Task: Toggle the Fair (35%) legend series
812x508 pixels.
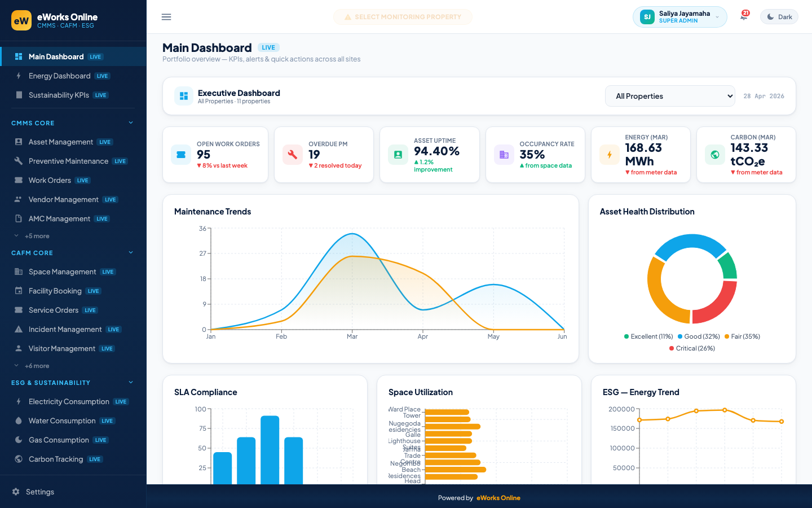Action: tap(742, 336)
